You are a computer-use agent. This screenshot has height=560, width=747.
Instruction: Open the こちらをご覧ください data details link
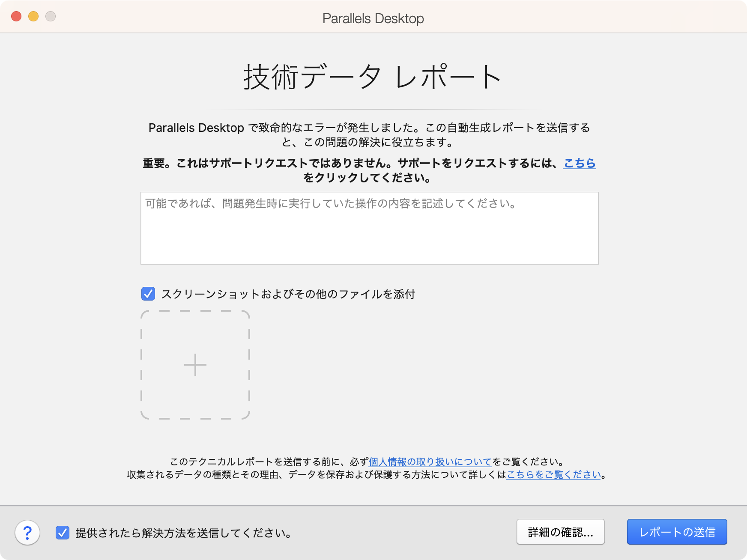(x=554, y=474)
